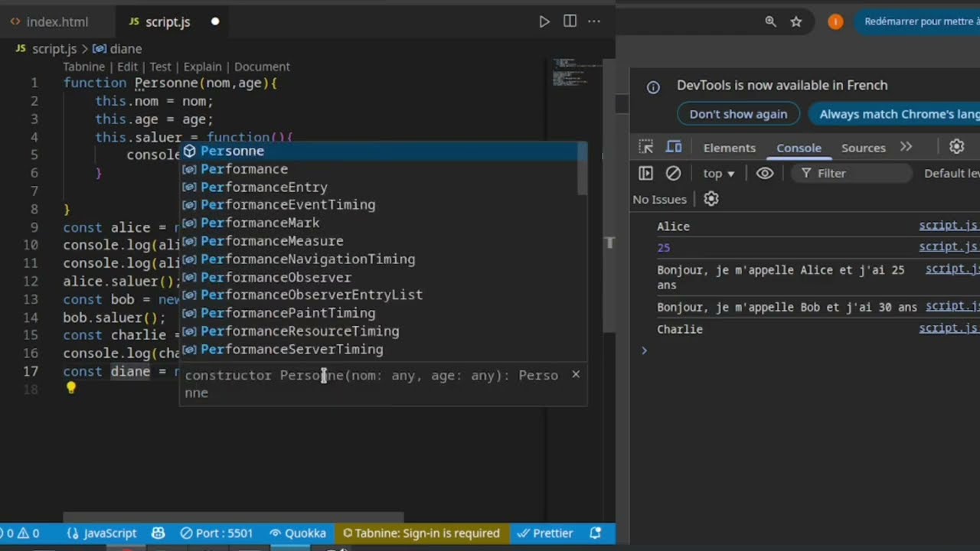Switch to the Sources tab in DevTools
Screen dimensions: 980x551
864,148
